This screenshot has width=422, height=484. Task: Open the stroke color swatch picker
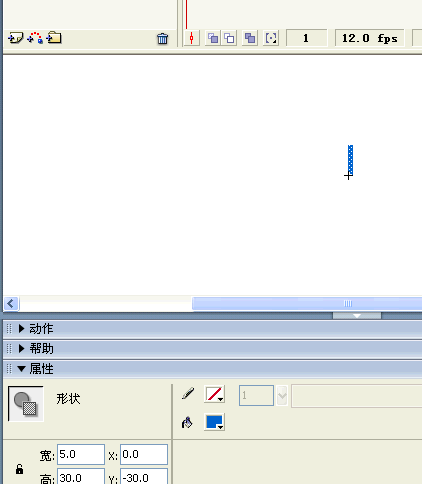click(x=214, y=394)
